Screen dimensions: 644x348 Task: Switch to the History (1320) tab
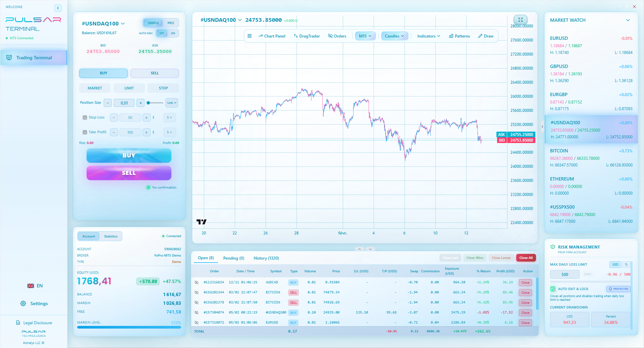point(266,258)
